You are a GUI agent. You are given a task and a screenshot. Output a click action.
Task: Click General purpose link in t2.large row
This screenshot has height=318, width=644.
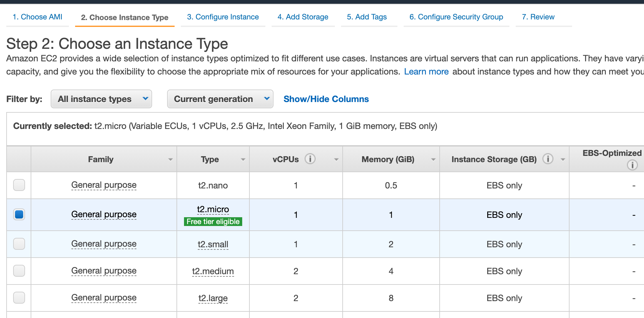tap(104, 298)
